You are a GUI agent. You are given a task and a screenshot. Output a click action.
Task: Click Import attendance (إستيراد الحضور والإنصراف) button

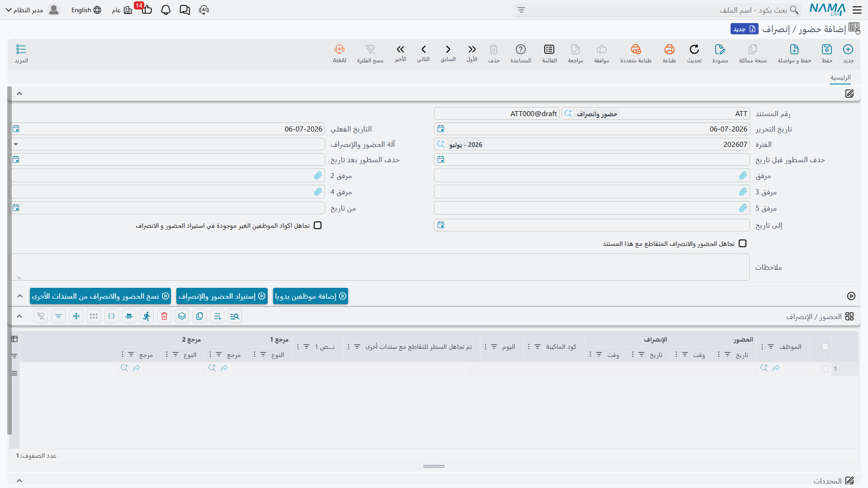[222, 296]
